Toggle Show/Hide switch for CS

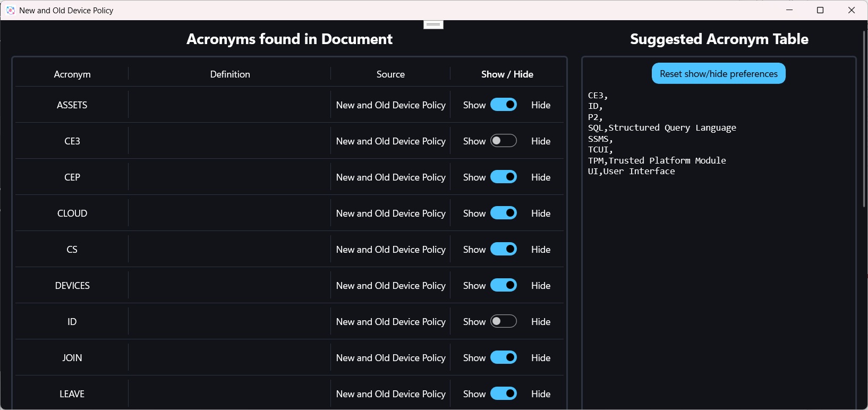[x=504, y=249]
